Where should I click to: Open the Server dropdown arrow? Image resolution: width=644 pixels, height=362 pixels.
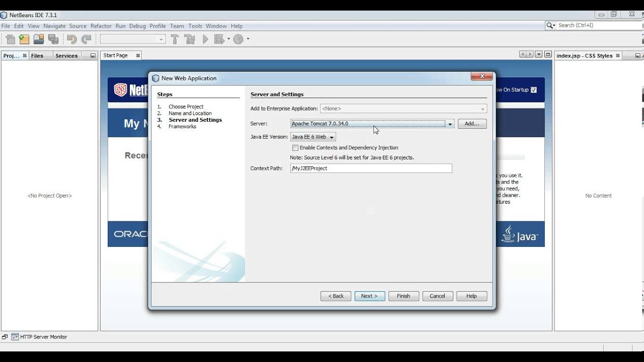coord(450,124)
